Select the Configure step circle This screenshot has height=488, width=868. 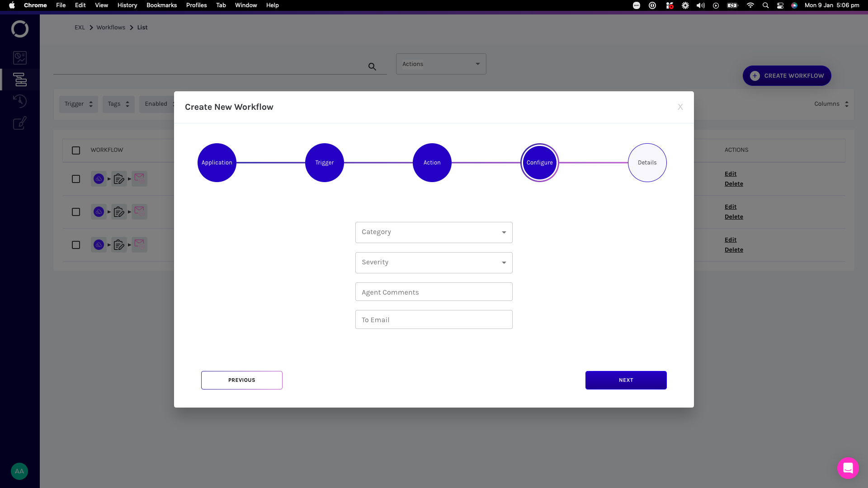point(540,163)
